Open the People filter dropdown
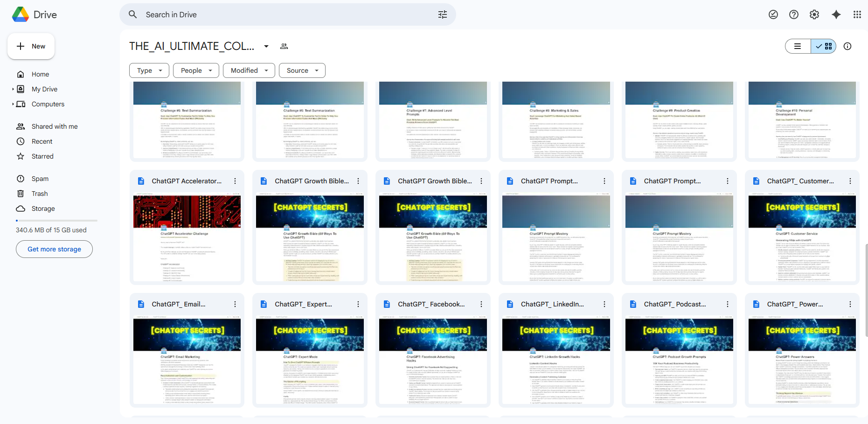This screenshot has width=868, height=424. point(196,70)
